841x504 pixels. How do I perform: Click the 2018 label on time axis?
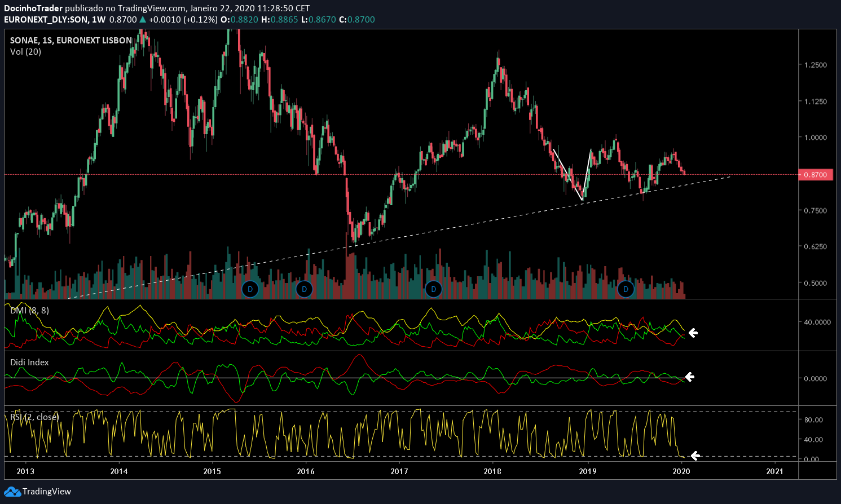492,471
